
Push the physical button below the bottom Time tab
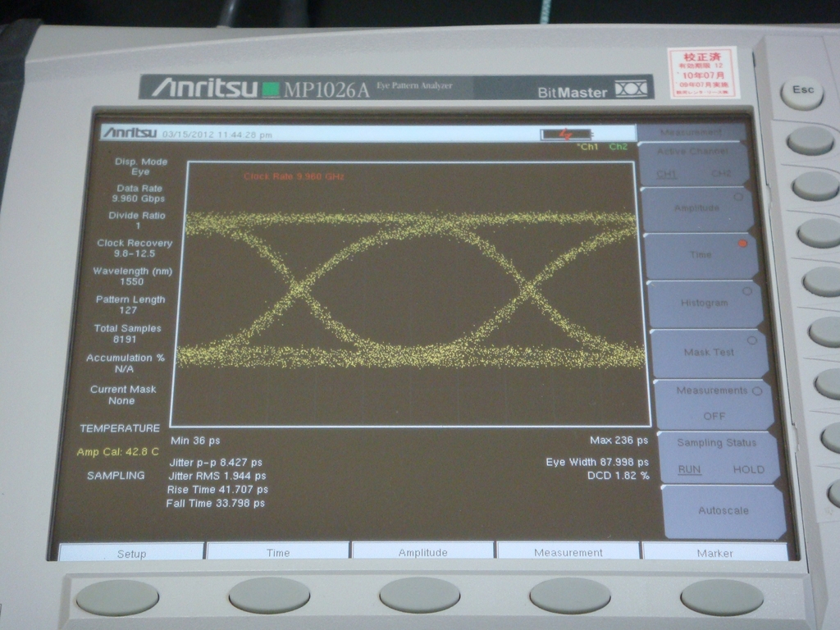pos(269,595)
